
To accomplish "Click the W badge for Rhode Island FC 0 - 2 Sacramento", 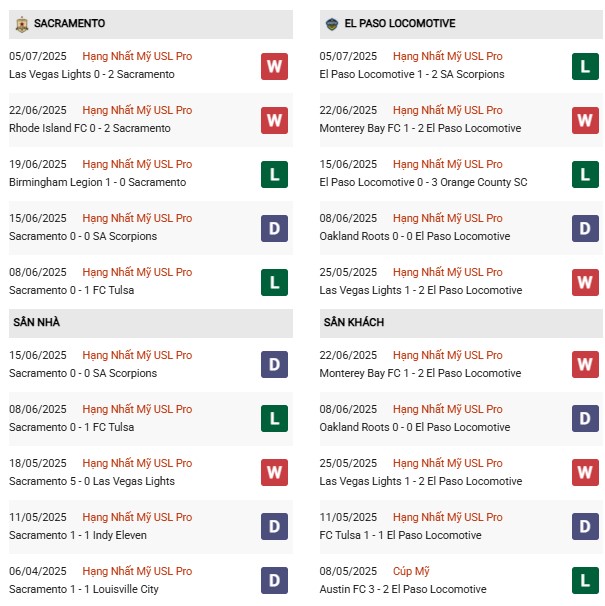I will pyautogui.click(x=274, y=120).
